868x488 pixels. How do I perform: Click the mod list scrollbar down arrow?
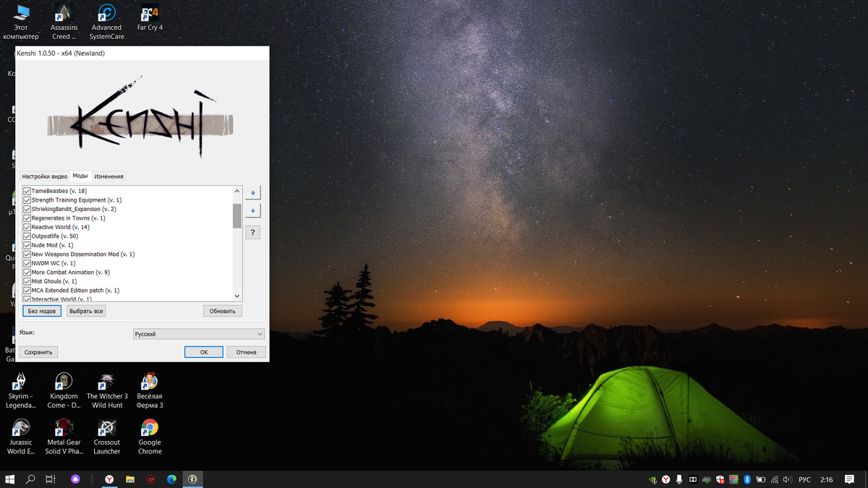pos(237,296)
